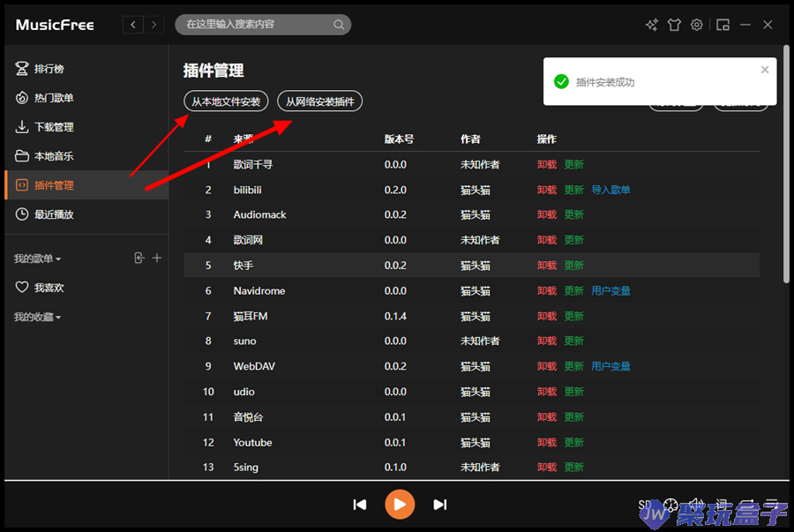This screenshot has width=794, height=532.
Task: Select the 猫耳FM plugin name
Action: [x=251, y=316]
